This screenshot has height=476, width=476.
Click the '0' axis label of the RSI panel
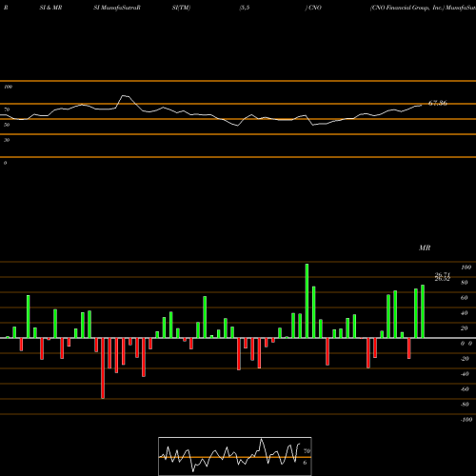tap(5, 163)
